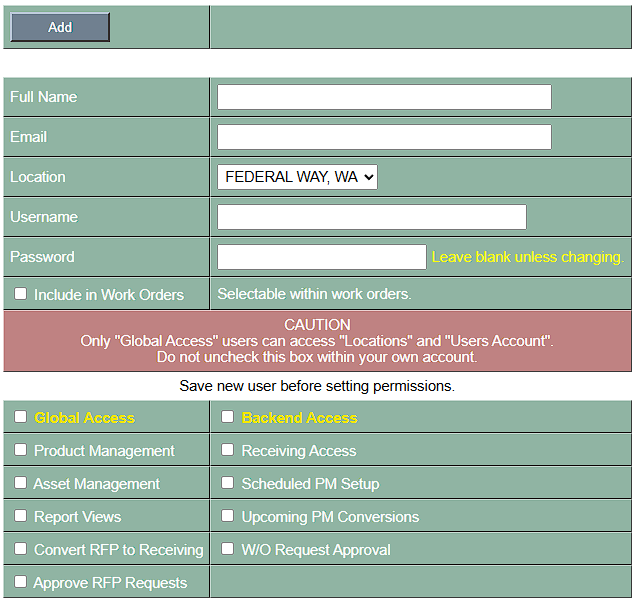Screen dimensions: 636x603
Task: Enable the Report Views checkbox
Action: pos(21,516)
